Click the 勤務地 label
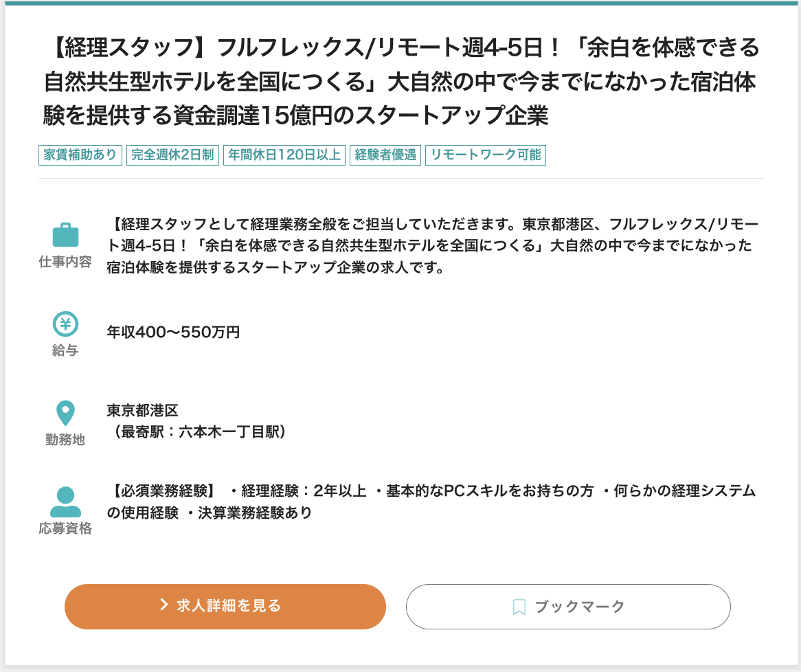The width and height of the screenshot is (801, 672). pos(65,440)
